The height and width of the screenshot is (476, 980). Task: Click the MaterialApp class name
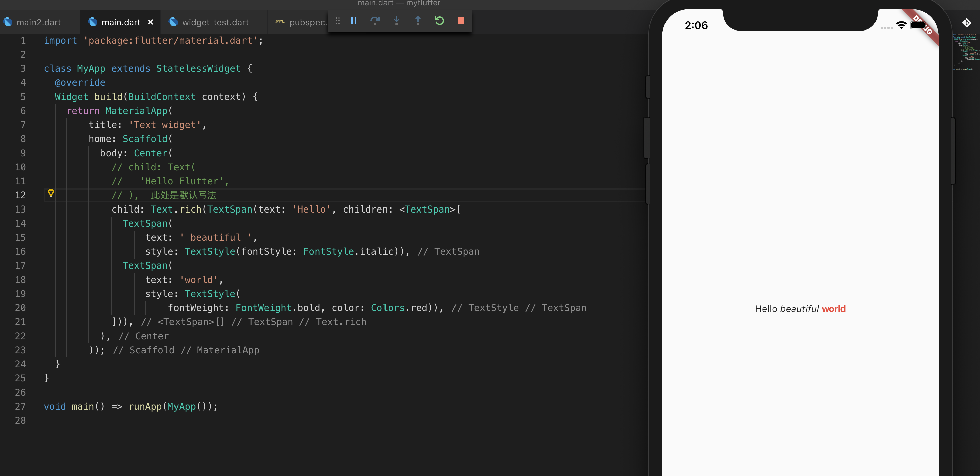tap(136, 111)
